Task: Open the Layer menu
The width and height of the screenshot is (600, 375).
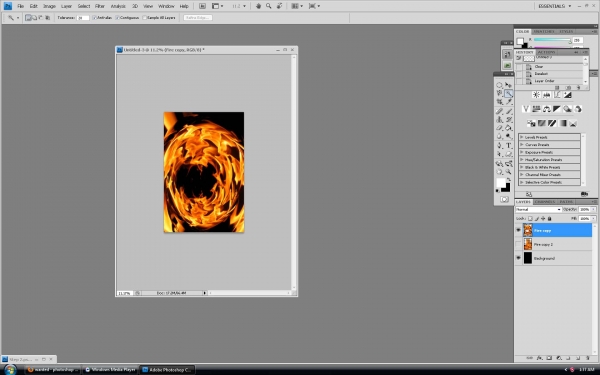Action: 66,6
